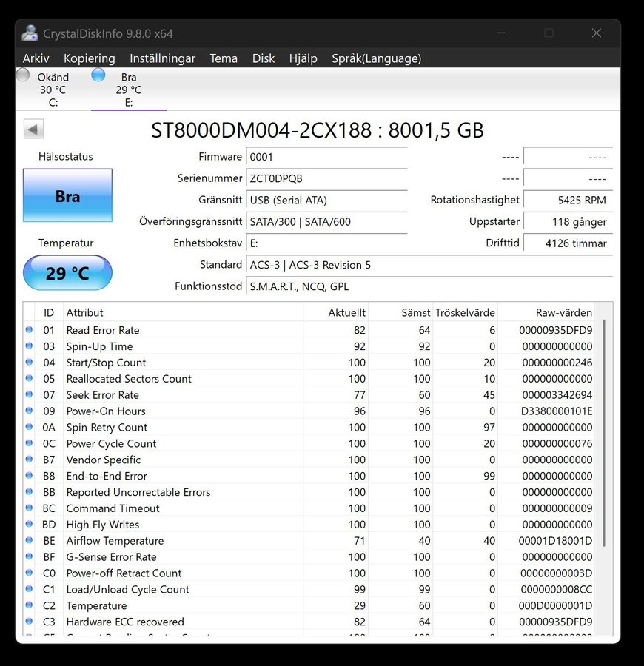Close the CrystalDiskInfo window
Image resolution: width=644 pixels, height=666 pixels.
[597, 33]
